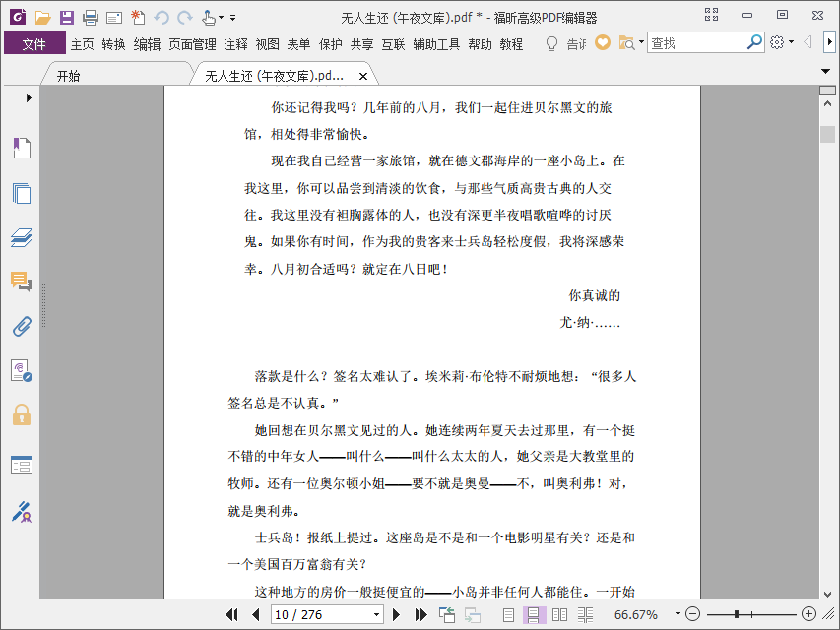Open the Pages thumbnails panel
Viewport: 840px width, 630px height.
[22, 193]
